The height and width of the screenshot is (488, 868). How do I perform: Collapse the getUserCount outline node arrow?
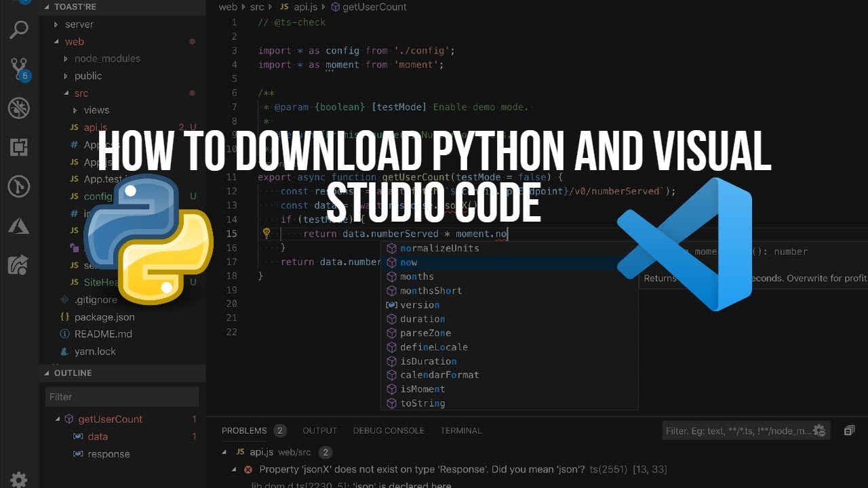point(57,419)
